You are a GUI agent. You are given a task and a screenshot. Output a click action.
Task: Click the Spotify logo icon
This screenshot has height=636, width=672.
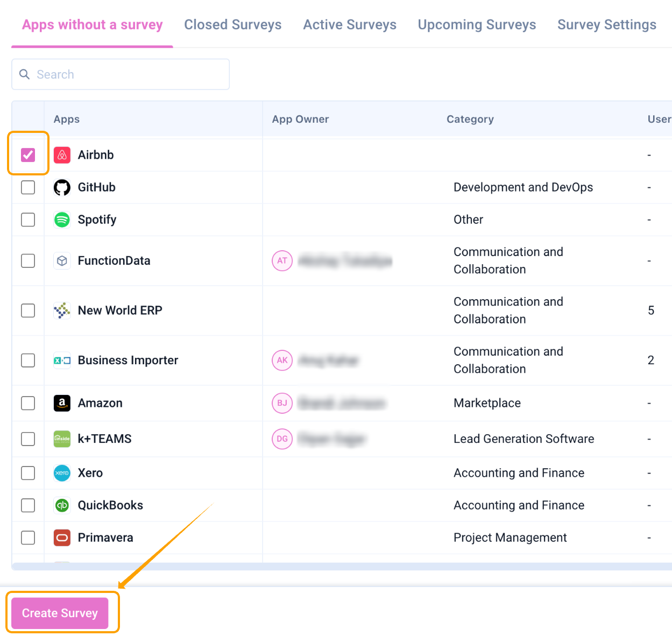(62, 220)
